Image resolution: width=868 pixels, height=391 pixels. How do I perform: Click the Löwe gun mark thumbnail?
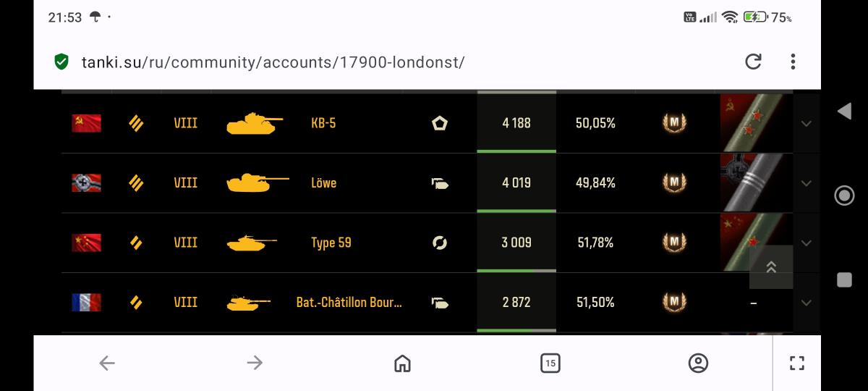point(752,183)
